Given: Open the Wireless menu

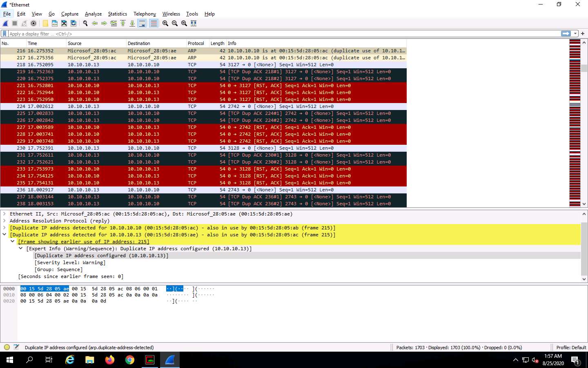Looking at the screenshot, I should pos(171,14).
